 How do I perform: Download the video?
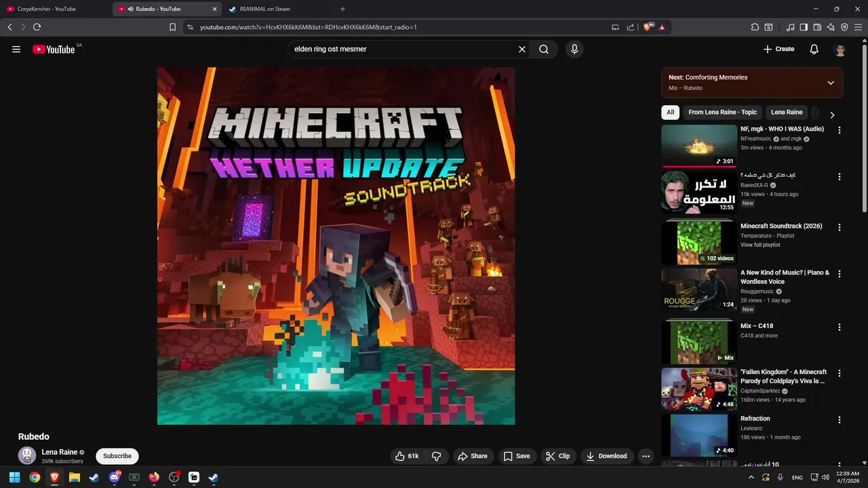coord(606,456)
